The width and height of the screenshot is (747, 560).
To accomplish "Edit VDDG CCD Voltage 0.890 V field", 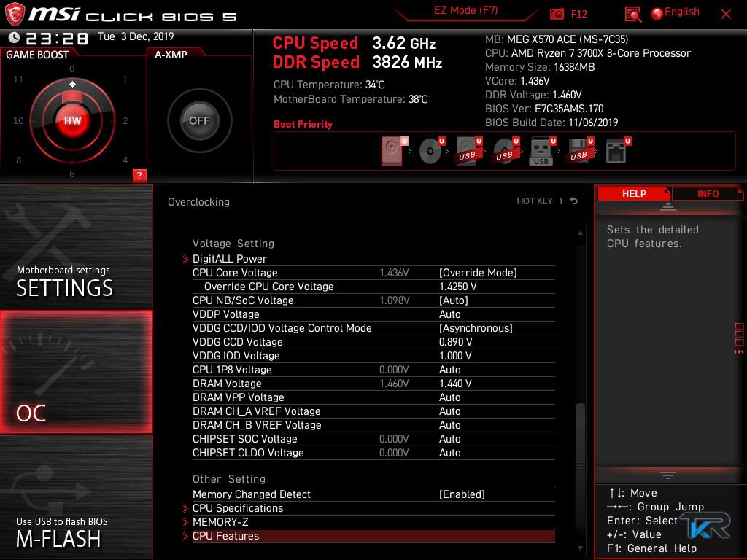I will (455, 342).
